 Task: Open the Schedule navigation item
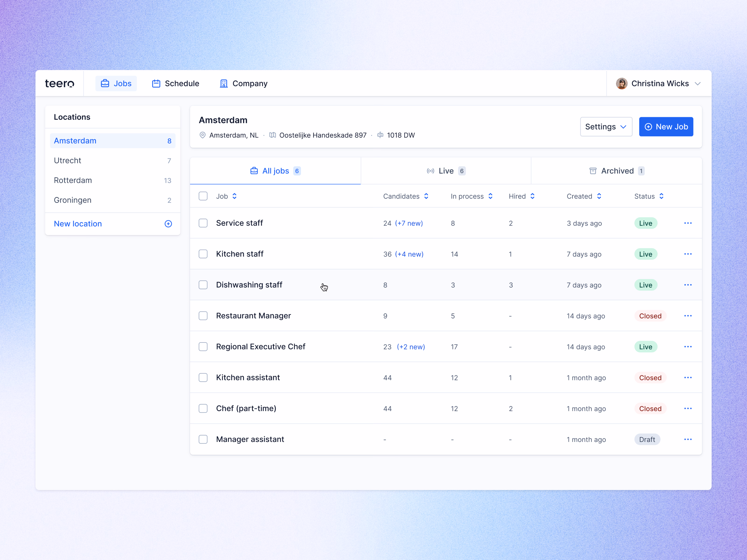pos(176,83)
